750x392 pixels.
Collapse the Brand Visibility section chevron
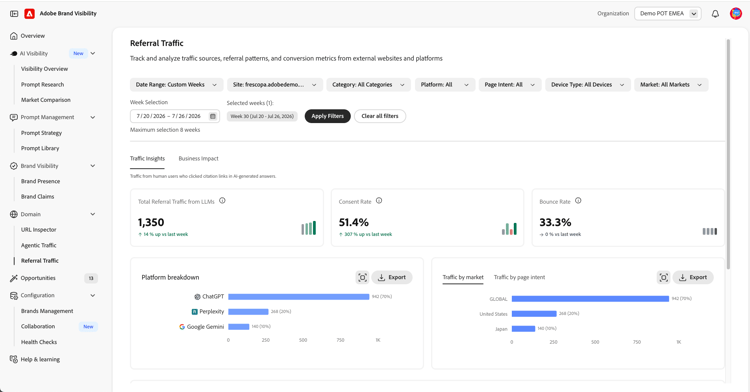[93, 166]
